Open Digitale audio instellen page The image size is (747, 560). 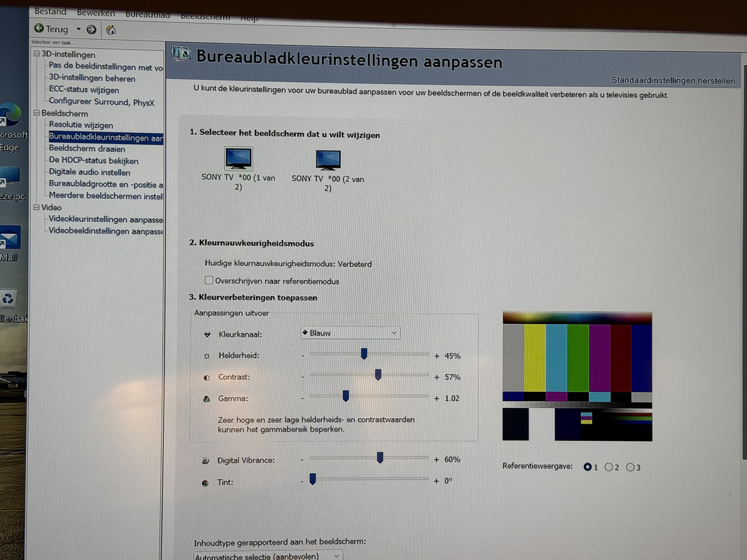pos(89,172)
